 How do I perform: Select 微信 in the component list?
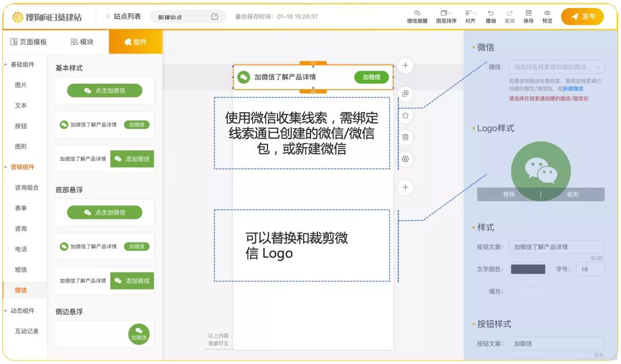(21, 290)
